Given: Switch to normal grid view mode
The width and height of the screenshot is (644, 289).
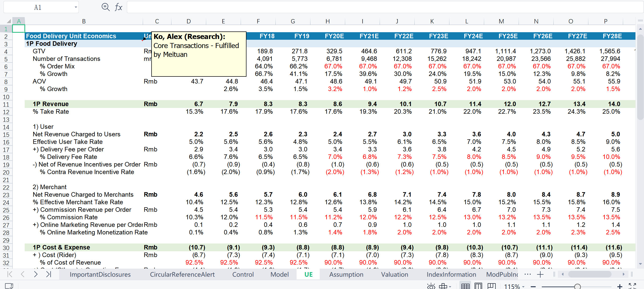Looking at the screenshot, I should coord(465,286).
